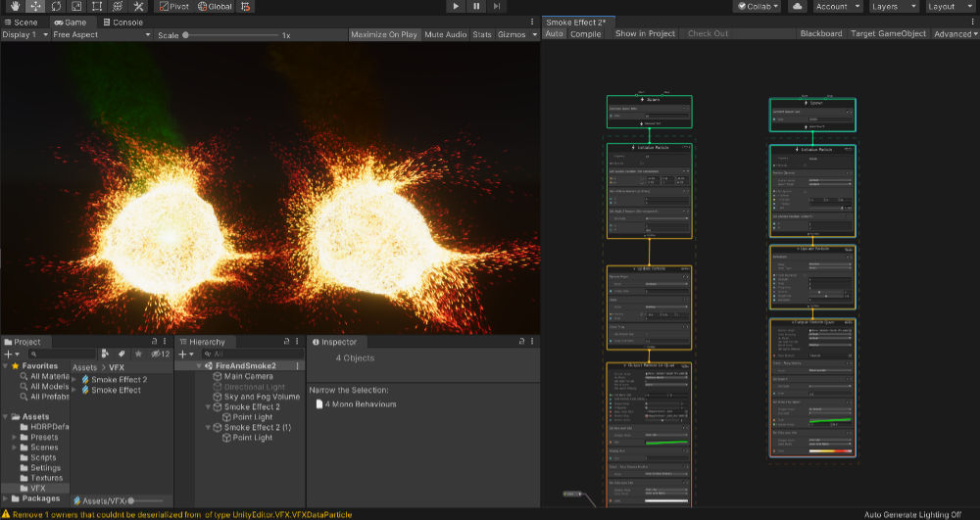The height and width of the screenshot is (520, 980).
Task: Toggle Auto compile in VFX graph
Action: tap(554, 33)
